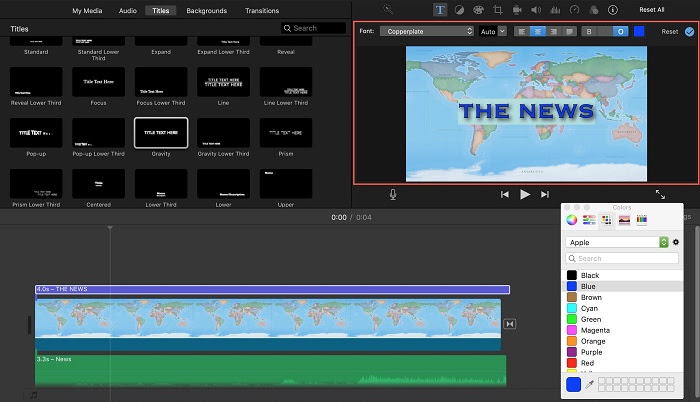Switch to the Transitions tab

click(x=262, y=11)
